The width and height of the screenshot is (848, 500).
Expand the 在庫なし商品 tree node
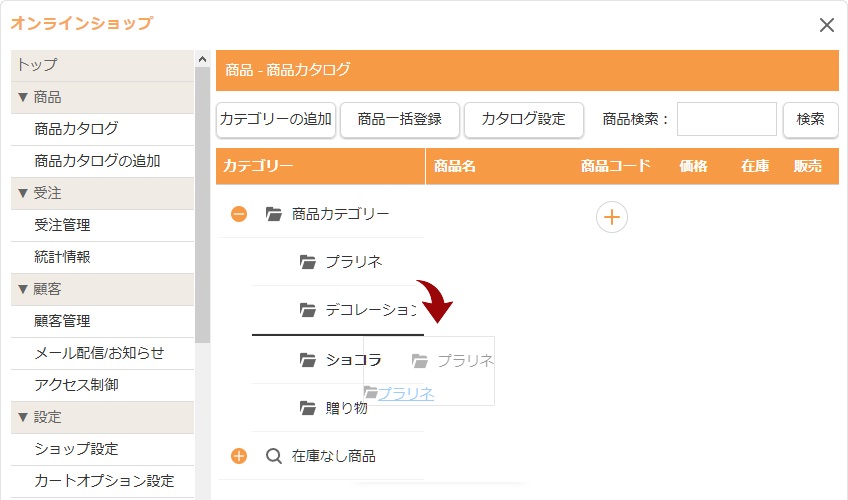[239, 456]
